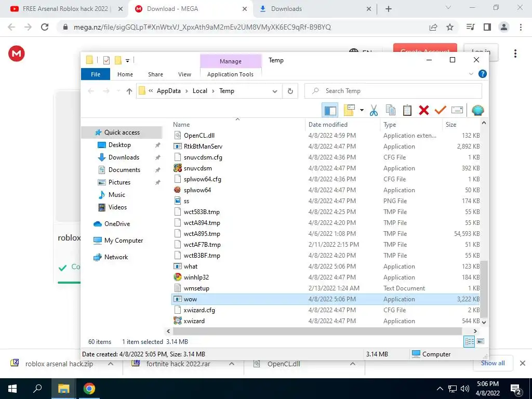The width and height of the screenshot is (532, 399).
Task: Switch to FREE Arsenal Roblox hack tab
Action: click(x=64, y=9)
